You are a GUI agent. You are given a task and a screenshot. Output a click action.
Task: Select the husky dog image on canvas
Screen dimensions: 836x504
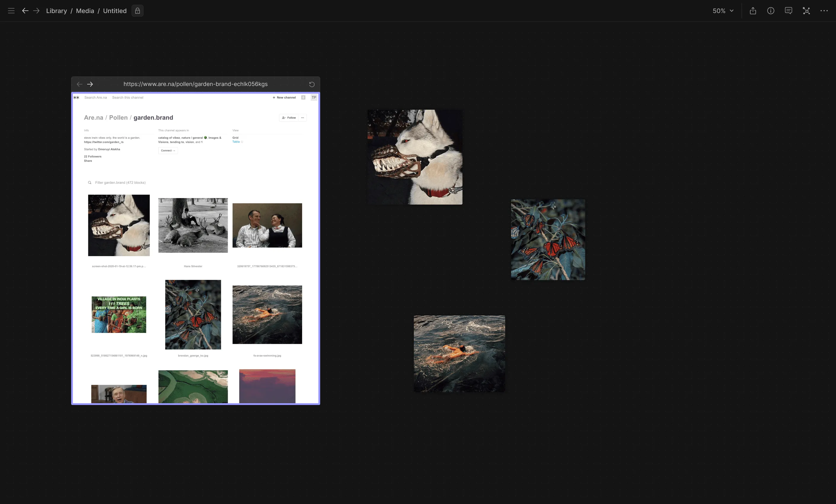click(x=415, y=157)
